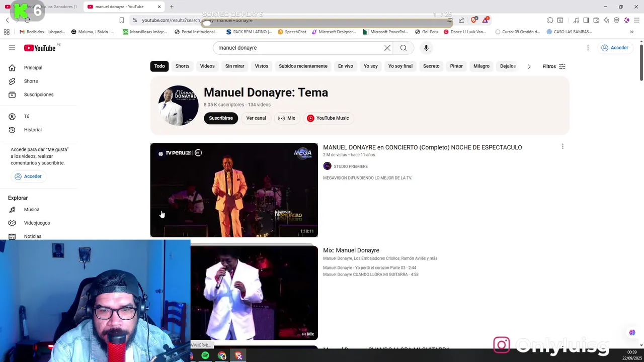Screen dimensions: 644x362
Task: Click the browser address bar URL
Action: coord(196,20)
